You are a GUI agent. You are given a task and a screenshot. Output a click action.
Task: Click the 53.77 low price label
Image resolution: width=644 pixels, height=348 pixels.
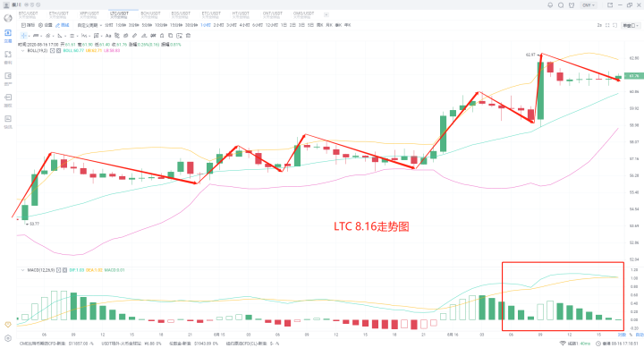point(35,224)
